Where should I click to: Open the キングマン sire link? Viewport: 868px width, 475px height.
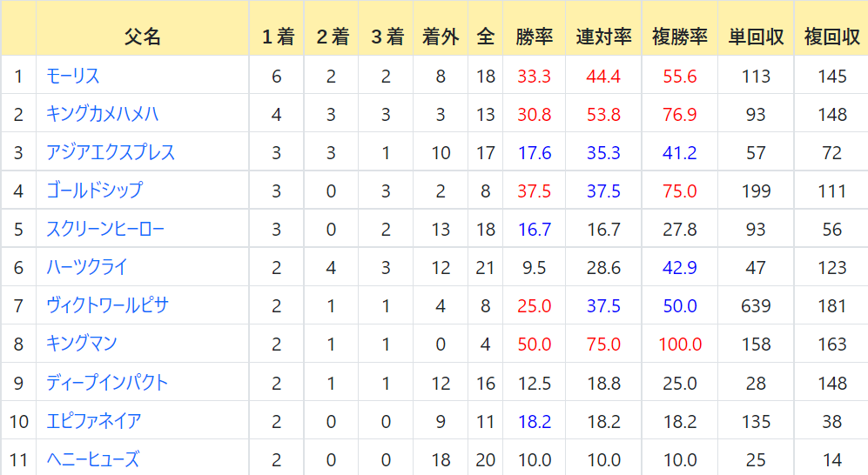81,344
